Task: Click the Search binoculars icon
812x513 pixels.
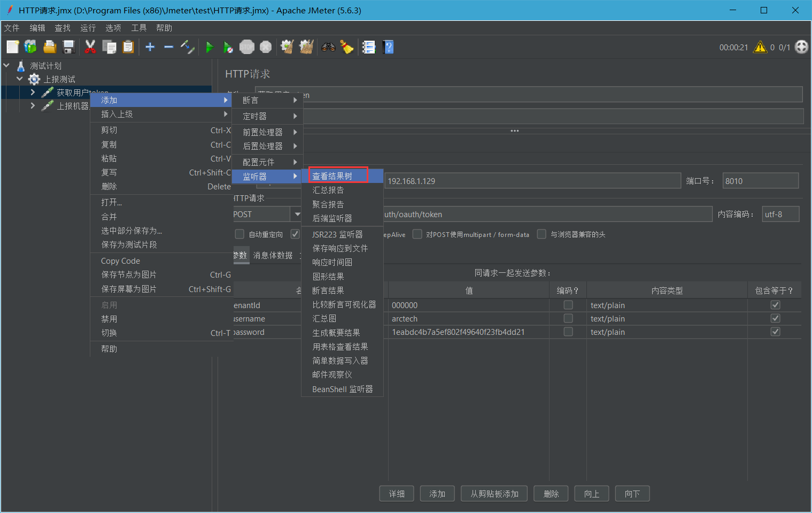Action: tap(328, 47)
